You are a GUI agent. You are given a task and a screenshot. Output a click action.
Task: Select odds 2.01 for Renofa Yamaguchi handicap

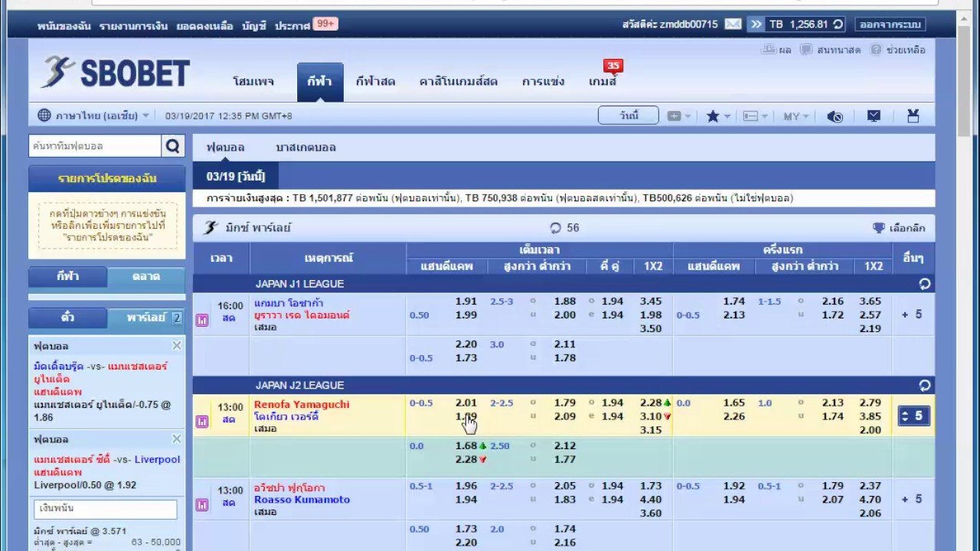(465, 403)
